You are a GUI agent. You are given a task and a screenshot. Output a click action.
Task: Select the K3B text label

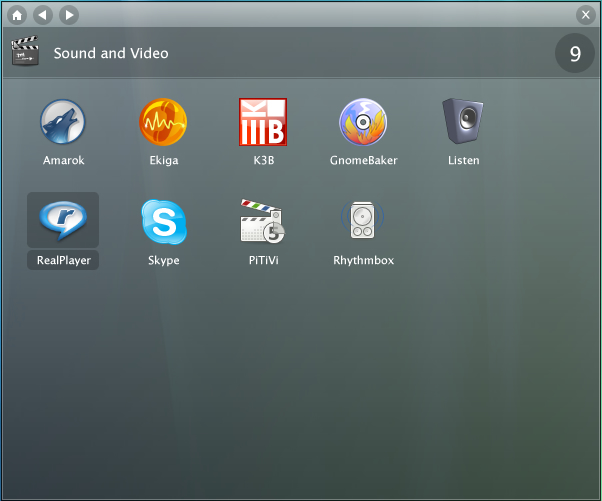pyautogui.click(x=264, y=160)
